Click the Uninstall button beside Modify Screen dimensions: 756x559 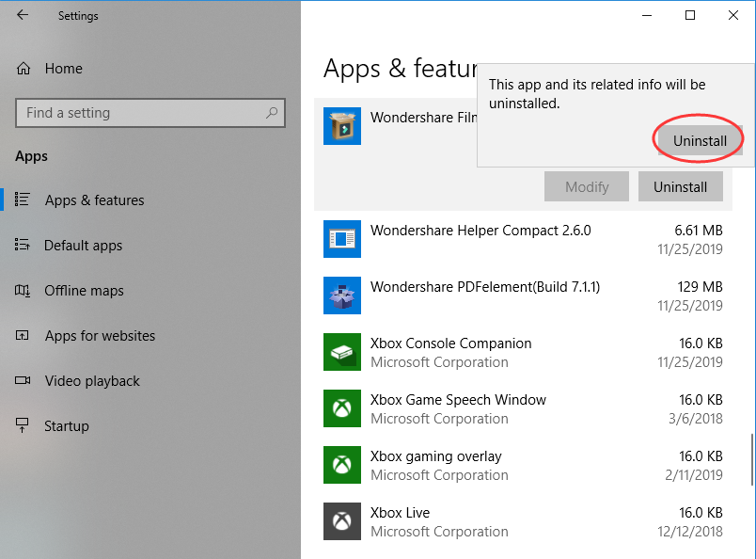click(x=680, y=186)
